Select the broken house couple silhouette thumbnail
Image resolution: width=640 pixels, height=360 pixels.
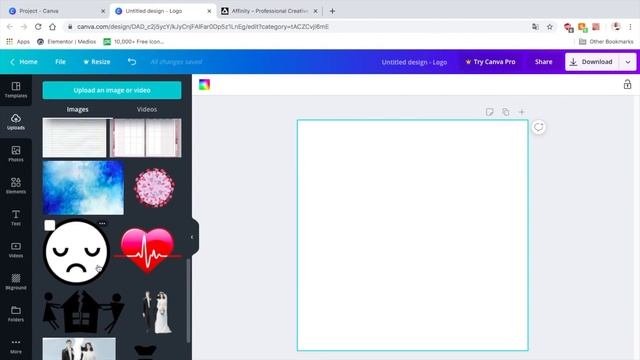pyautogui.click(x=83, y=311)
